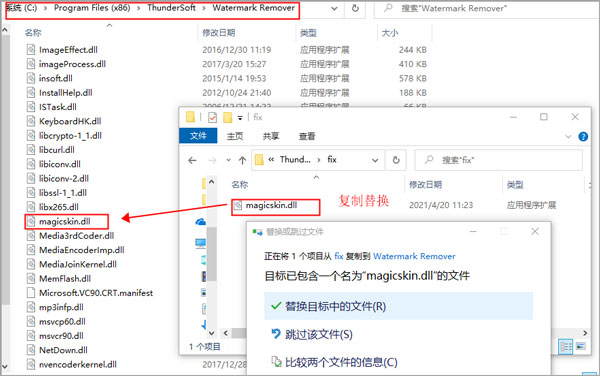
Task: Select magicskin.dll in the fix folder
Action: (271, 205)
